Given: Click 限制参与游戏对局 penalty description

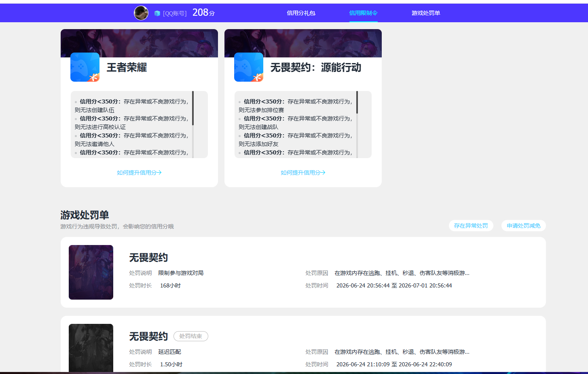Looking at the screenshot, I should (181, 273).
